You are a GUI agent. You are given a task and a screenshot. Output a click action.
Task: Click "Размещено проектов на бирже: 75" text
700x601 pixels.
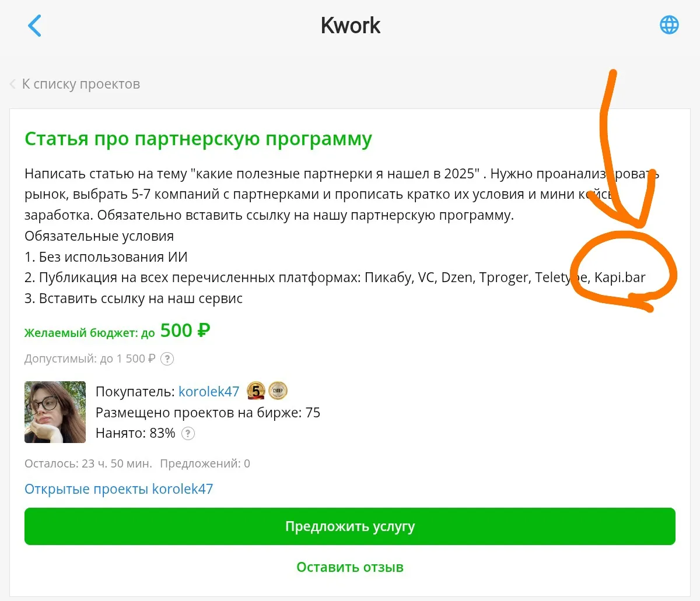click(x=208, y=413)
